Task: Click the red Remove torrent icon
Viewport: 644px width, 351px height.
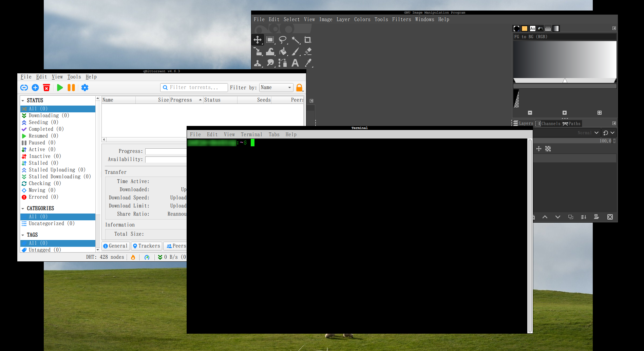Action: (x=46, y=88)
